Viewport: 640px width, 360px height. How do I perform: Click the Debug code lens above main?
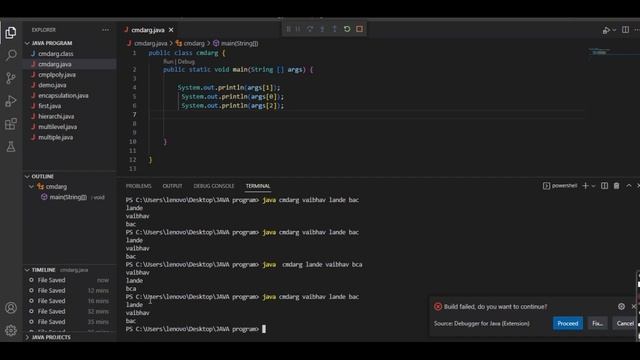click(186, 62)
